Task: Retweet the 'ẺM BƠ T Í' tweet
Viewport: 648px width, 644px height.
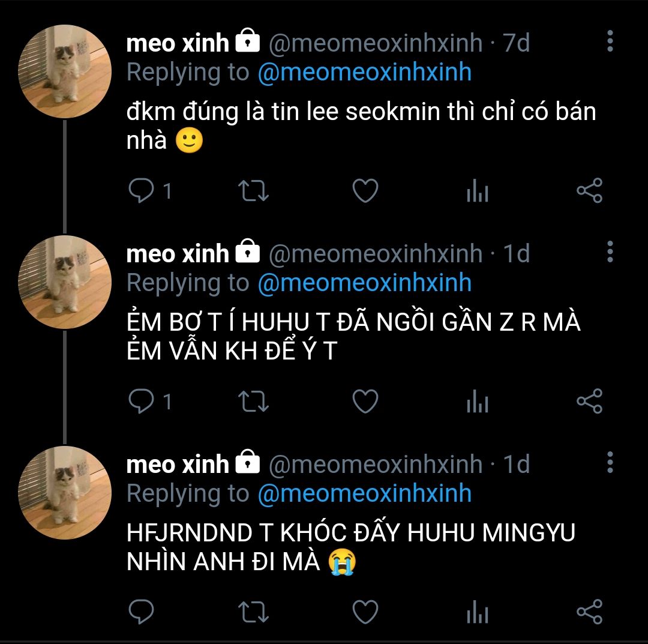Action: (253, 402)
